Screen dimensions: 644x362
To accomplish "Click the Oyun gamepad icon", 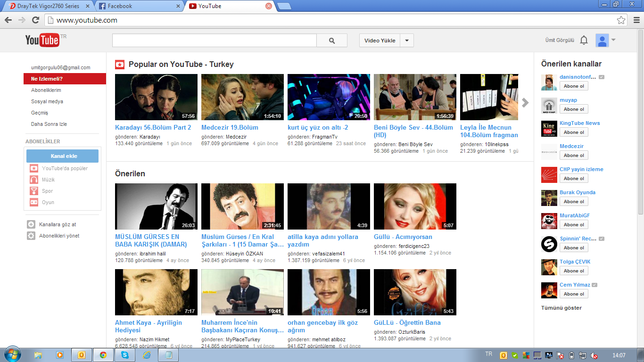I will (x=34, y=202).
